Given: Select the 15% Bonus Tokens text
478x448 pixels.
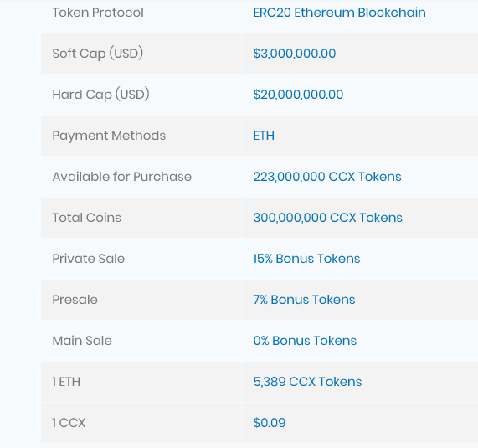Looking at the screenshot, I should coord(306,259).
